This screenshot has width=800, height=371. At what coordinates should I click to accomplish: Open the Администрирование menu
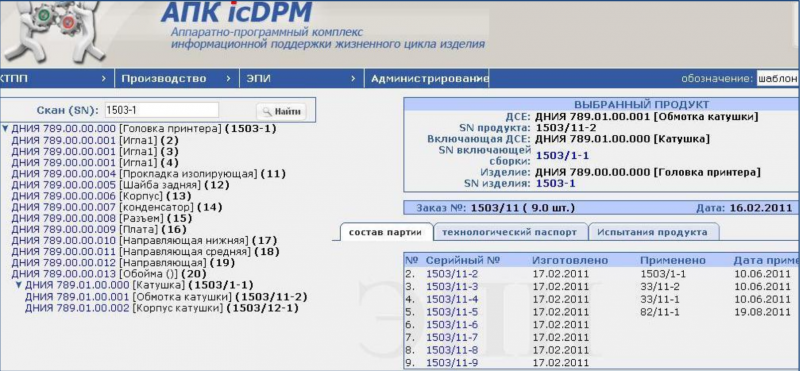click(427, 79)
